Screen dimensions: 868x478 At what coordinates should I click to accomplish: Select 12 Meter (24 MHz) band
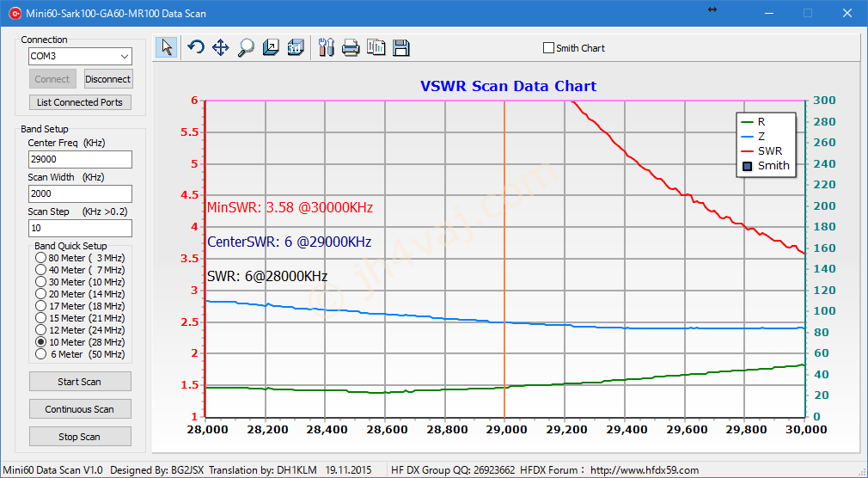click(x=40, y=330)
